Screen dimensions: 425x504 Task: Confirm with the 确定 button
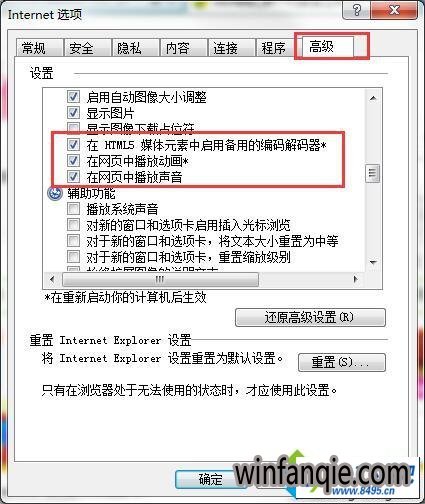pos(210,479)
